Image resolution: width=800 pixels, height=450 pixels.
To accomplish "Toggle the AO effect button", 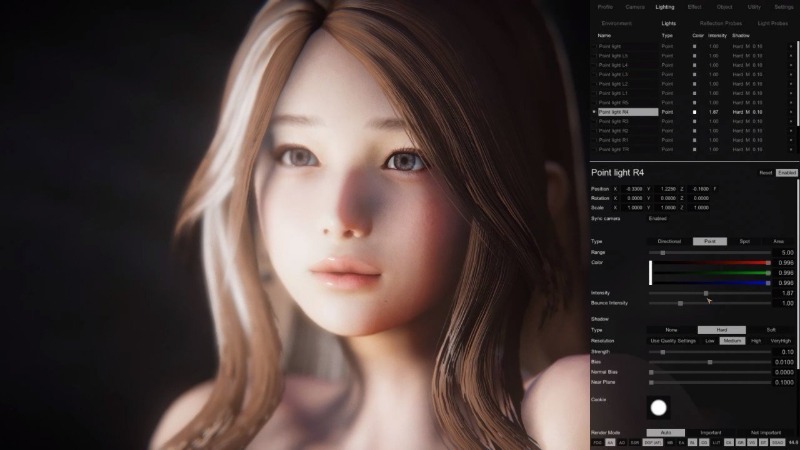I will (x=622, y=443).
